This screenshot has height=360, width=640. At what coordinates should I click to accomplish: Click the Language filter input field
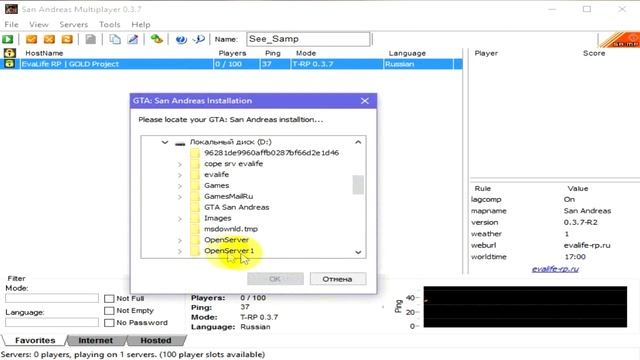52,322
